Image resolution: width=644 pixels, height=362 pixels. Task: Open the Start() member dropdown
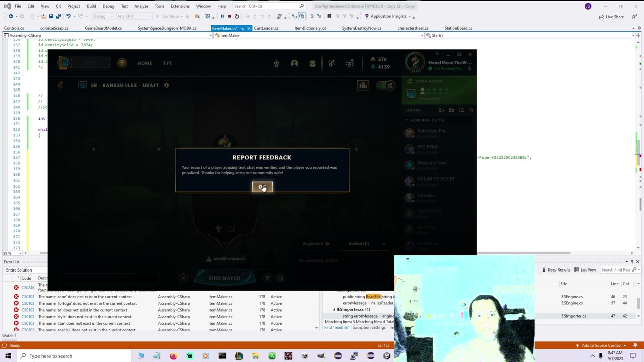pos(530,36)
